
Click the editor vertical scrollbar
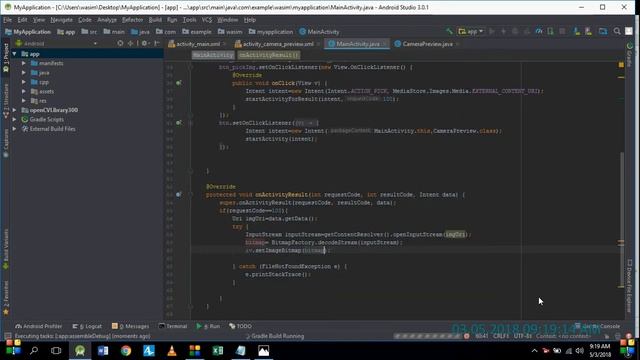[622, 220]
